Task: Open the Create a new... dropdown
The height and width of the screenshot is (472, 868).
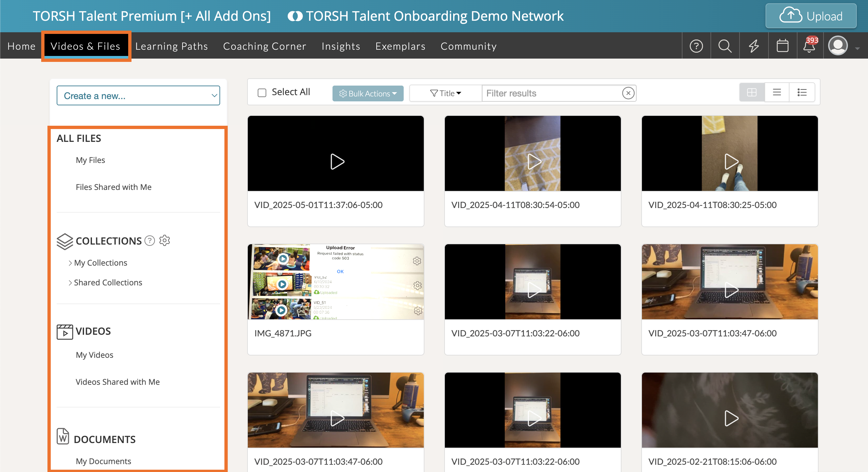Action: (x=138, y=95)
